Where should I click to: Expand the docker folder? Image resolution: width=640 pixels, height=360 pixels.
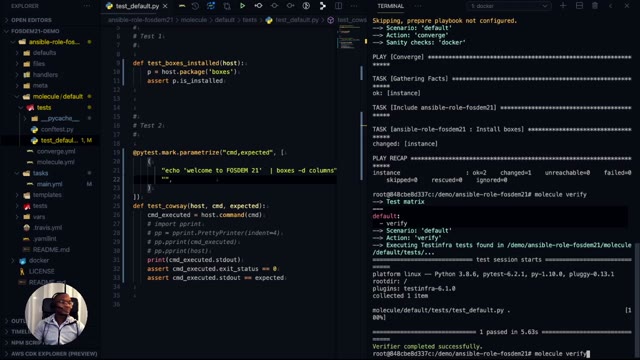39,260
